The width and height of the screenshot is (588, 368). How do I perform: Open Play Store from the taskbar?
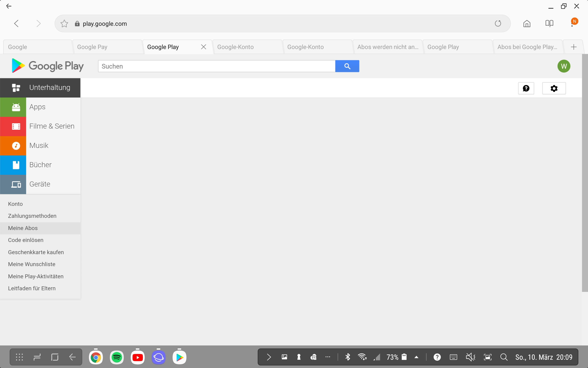[180, 357]
